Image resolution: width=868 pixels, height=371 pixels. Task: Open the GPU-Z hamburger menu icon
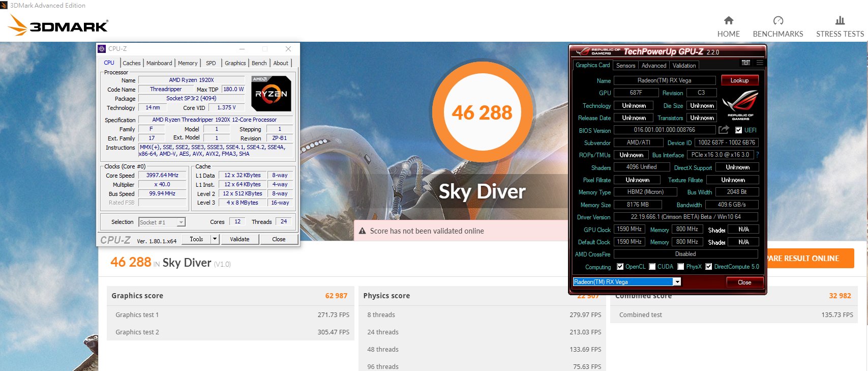[760, 63]
